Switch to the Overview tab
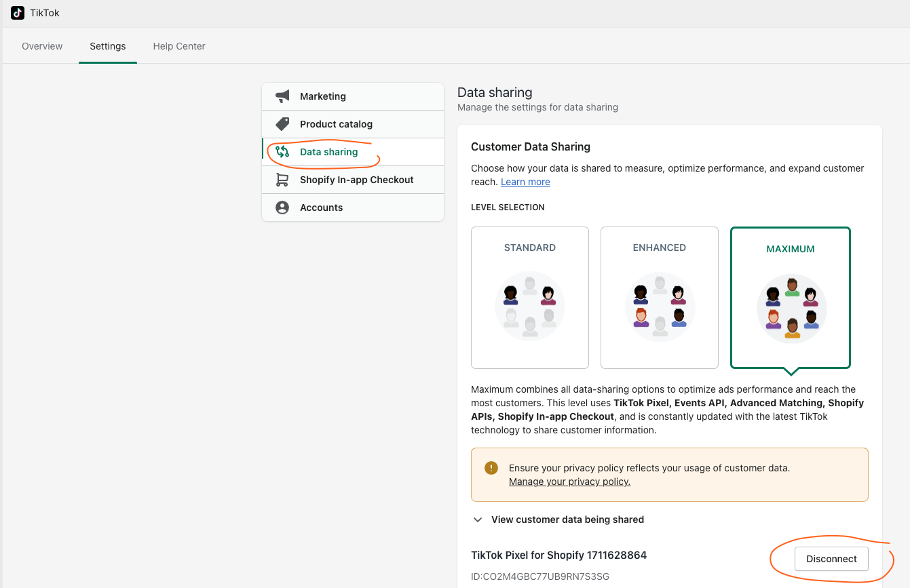This screenshot has width=910, height=588. 42,46
